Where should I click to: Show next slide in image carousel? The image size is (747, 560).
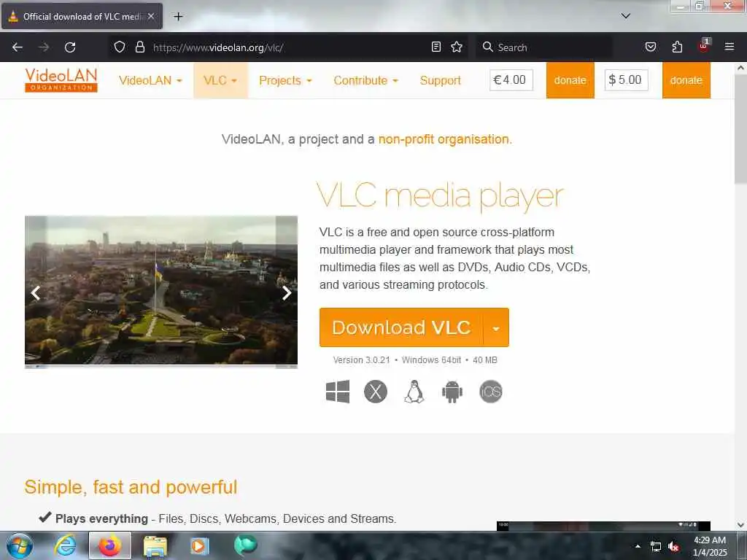[x=286, y=293]
